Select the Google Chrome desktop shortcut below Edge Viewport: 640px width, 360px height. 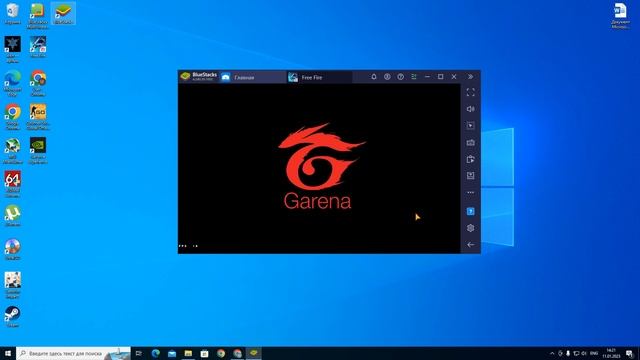[x=12, y=117]
